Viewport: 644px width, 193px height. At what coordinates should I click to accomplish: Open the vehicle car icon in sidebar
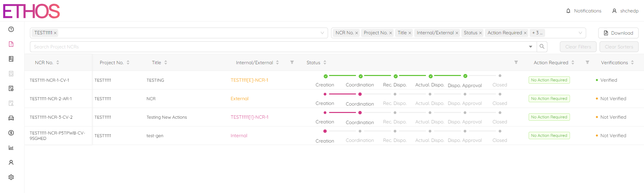(x=11, y=118)
